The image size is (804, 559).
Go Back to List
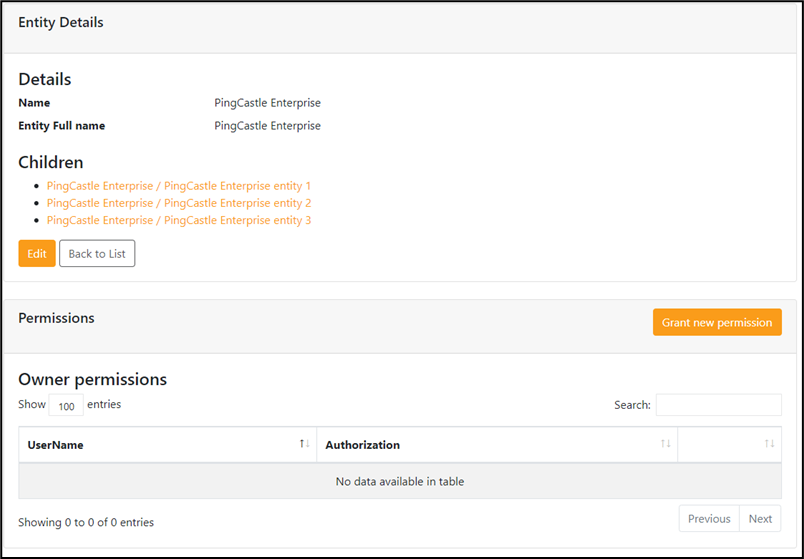97,253
